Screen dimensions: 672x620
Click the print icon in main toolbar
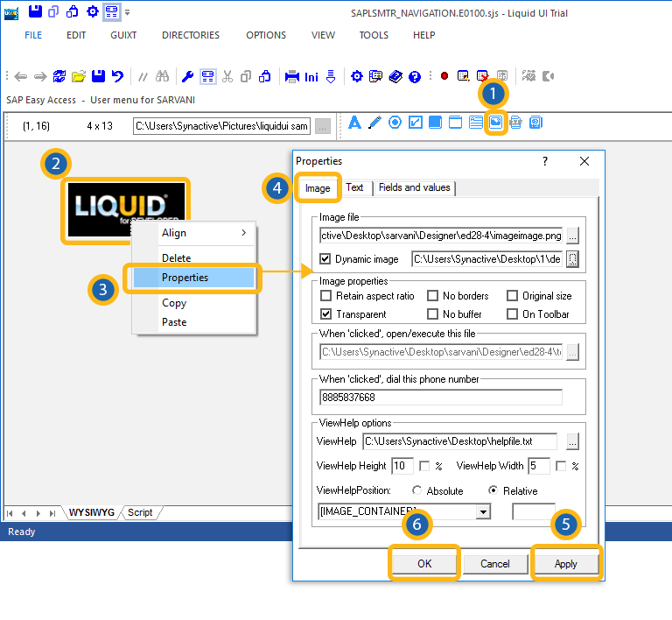(292, 76)
